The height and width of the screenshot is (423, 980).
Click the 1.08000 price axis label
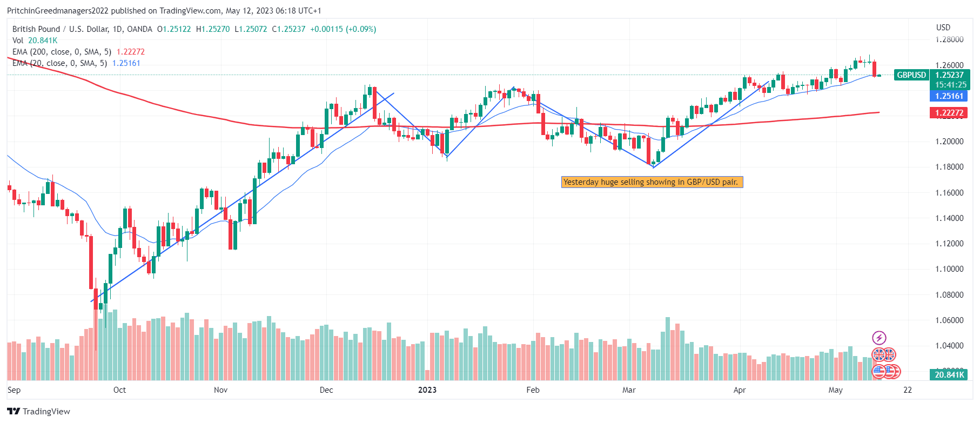coord(950,295)
